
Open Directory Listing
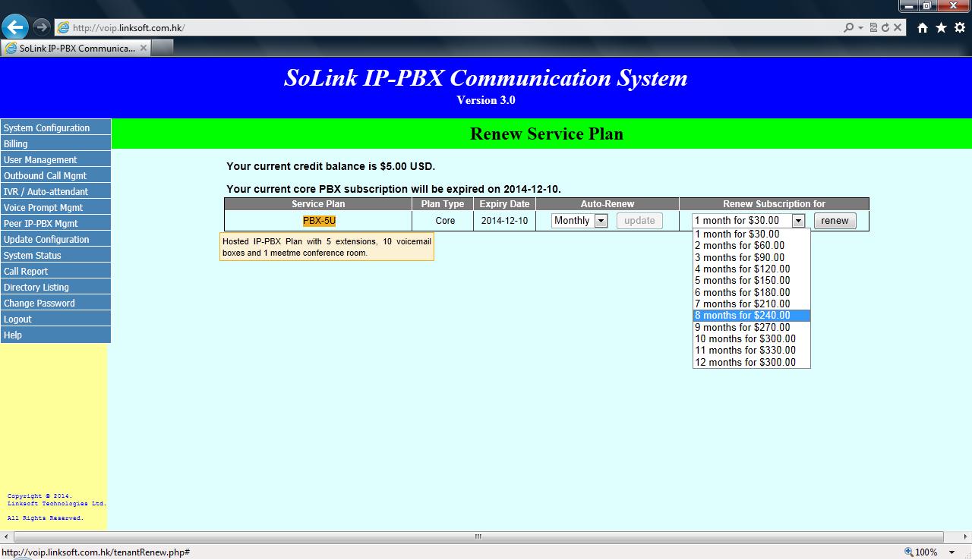(x=55, y=288)
